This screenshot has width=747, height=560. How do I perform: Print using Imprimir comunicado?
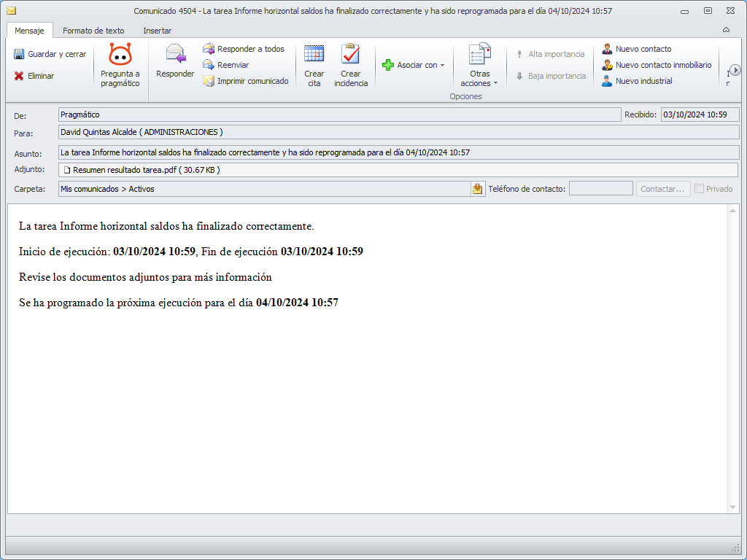pos(246,81)
